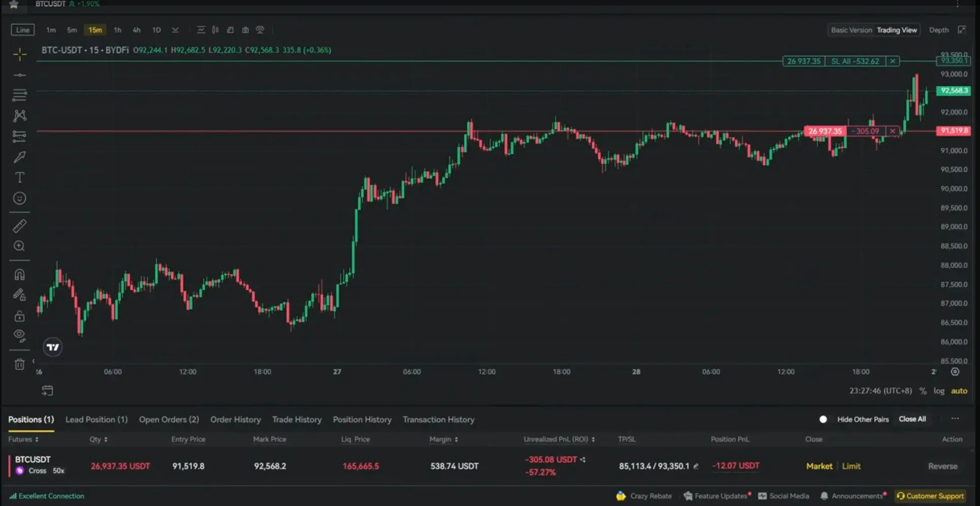Reverse the BTCUSDT position

pyautogui.click(x=943, y=466)
